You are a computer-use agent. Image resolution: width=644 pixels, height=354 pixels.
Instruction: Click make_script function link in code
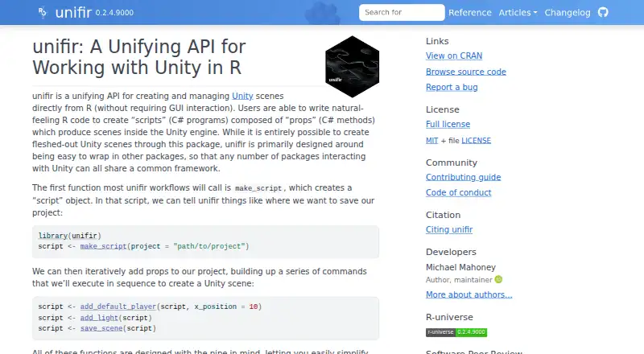coord(103,246)
